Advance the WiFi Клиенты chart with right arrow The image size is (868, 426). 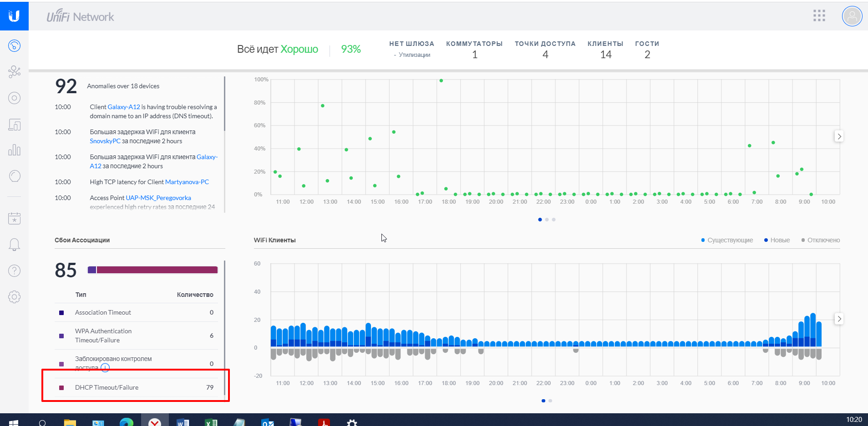(839, 319)
